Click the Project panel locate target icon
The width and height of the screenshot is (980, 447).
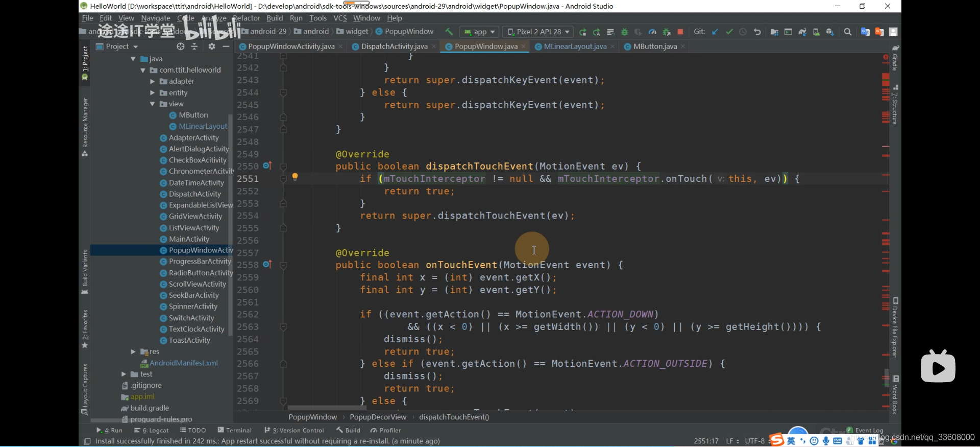(180, 46)
